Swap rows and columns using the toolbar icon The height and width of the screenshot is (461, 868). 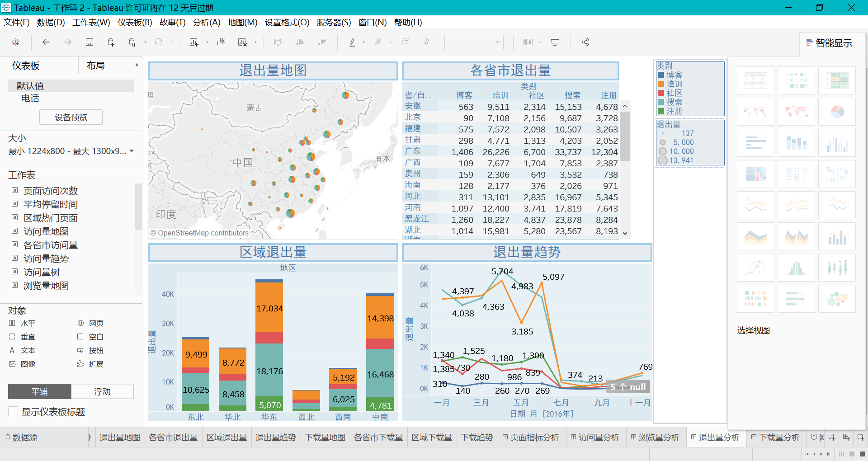[x=278, y=42]
